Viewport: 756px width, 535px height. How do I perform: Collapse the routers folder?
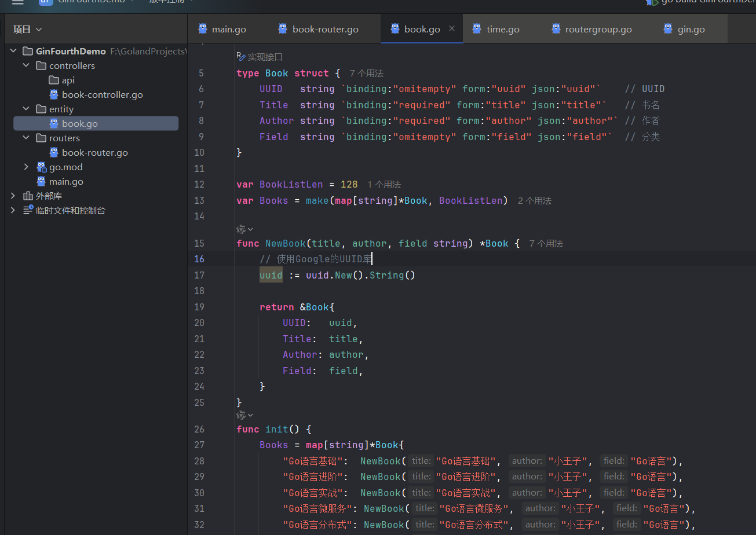[x=25, y=138]
